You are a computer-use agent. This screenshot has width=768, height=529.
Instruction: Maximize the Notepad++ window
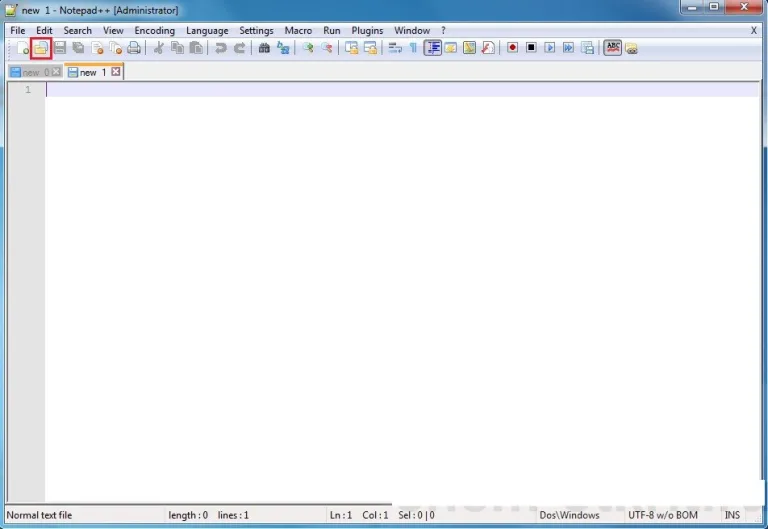[714, 7]
